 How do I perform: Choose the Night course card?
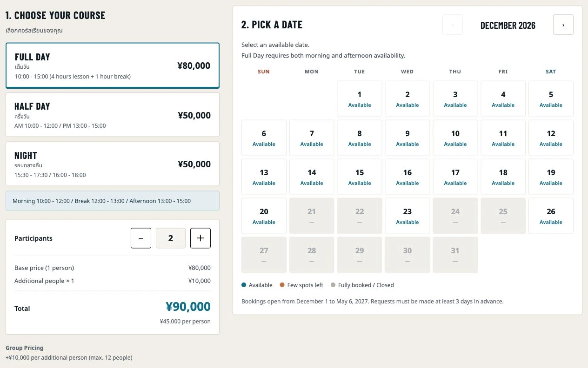pyautogui.click(x=113, y=164)
